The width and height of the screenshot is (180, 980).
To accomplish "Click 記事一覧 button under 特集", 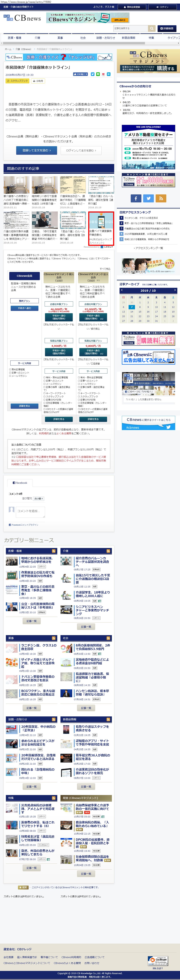I will 32,868.
